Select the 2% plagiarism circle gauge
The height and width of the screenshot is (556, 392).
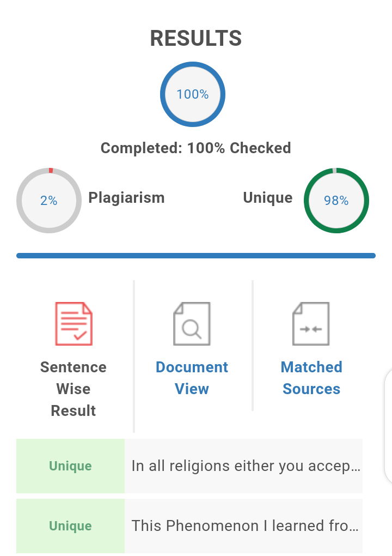pyautogui.click(x=49, y=201)
